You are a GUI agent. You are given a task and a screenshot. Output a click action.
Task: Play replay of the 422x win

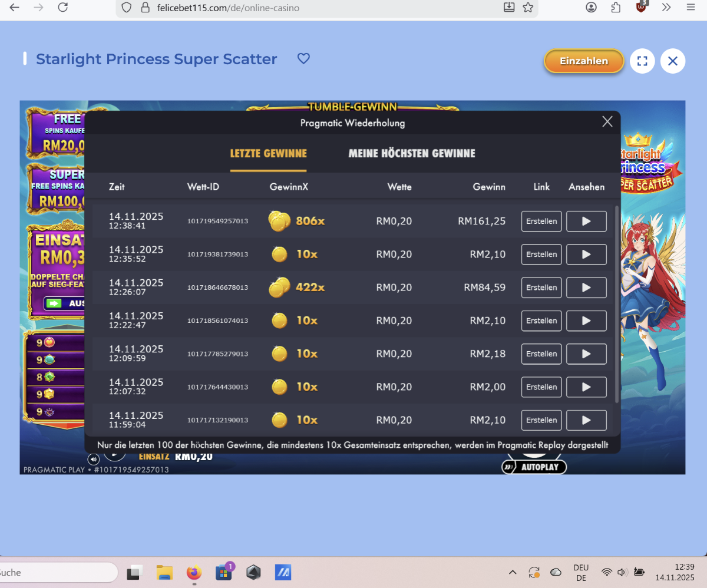(586, 288)
